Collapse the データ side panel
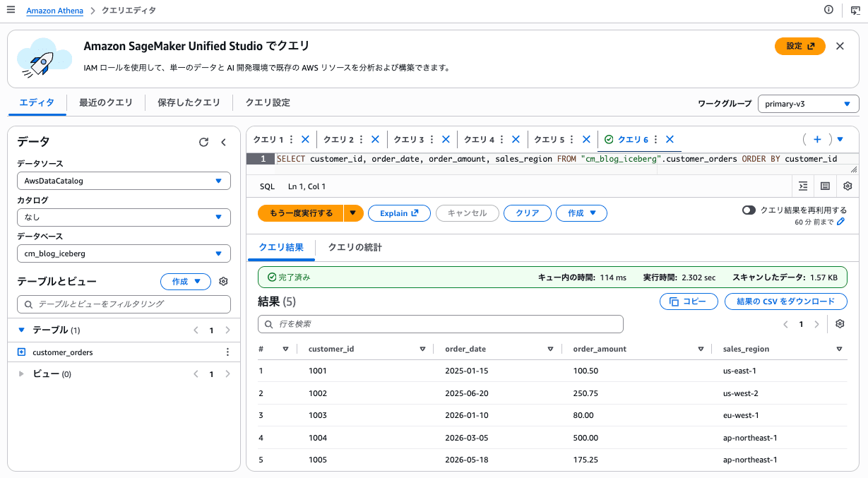Image resolution: width=868 pixels, height=478 pixels. (224, 142)
